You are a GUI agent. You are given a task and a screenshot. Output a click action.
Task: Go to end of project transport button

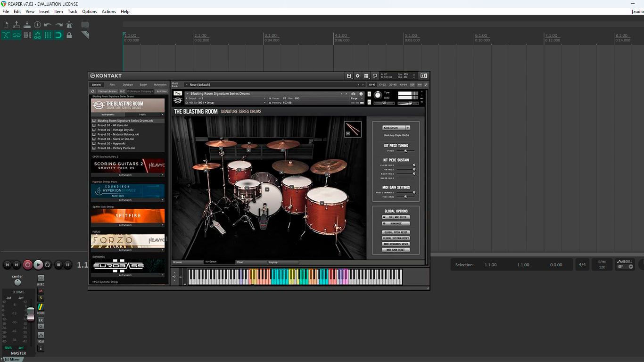click(x=17, y=265)
